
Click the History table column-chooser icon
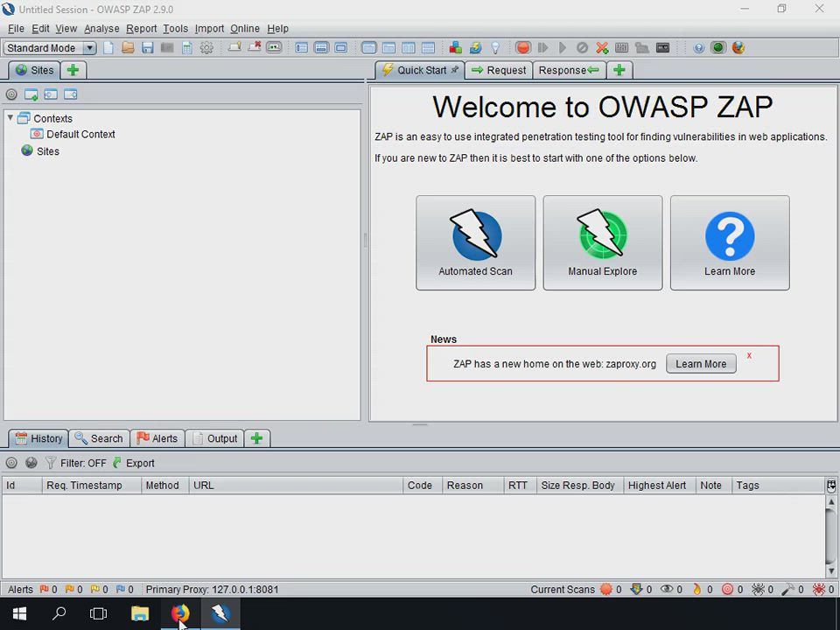tap(831, 486)
